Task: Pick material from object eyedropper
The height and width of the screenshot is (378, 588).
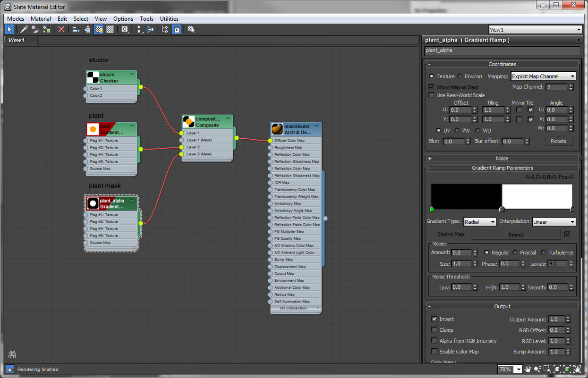Action: click(24, 29)
